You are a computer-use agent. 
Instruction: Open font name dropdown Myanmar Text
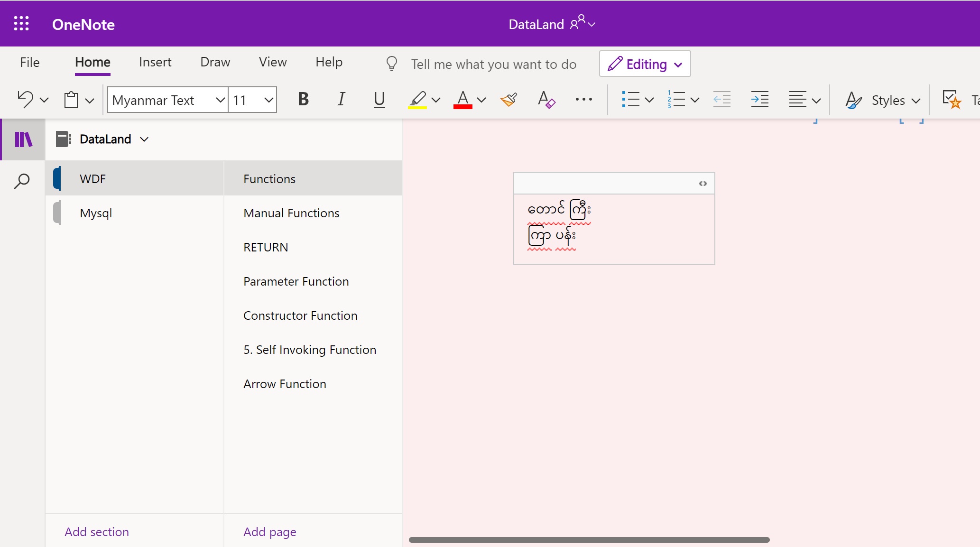coord(220,100)
